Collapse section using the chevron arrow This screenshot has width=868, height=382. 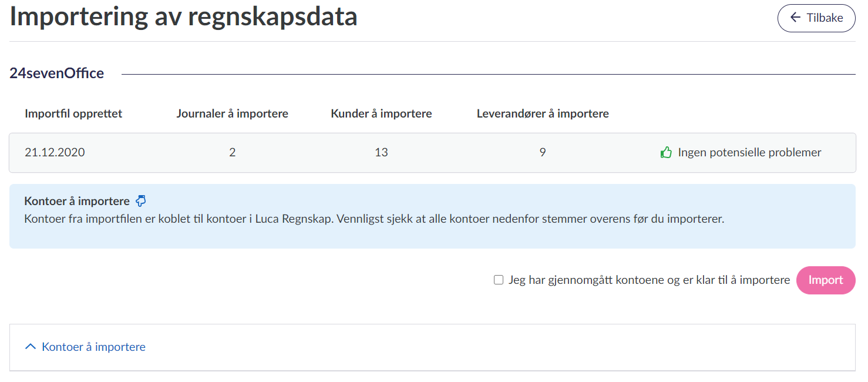31,347
